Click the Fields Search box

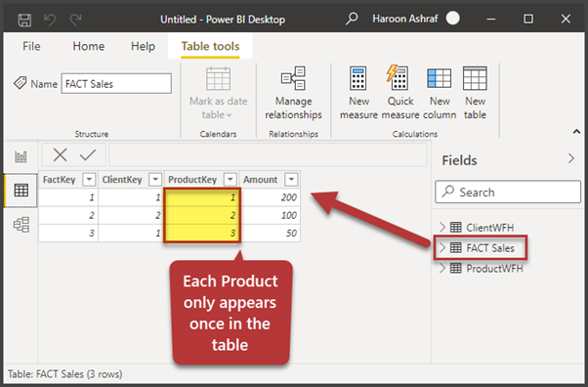coord(508,192)
